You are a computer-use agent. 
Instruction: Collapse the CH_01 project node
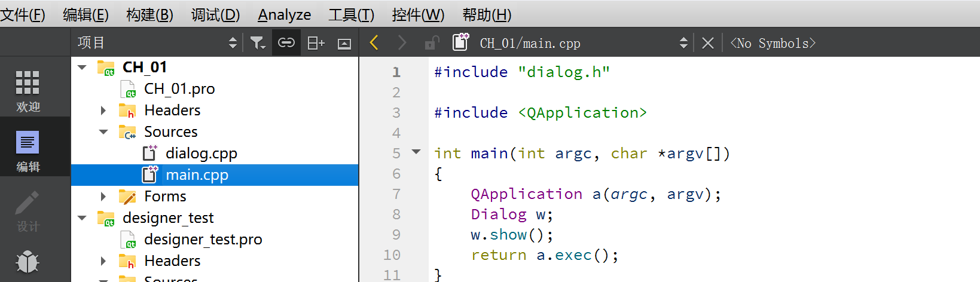pos(83,68)
